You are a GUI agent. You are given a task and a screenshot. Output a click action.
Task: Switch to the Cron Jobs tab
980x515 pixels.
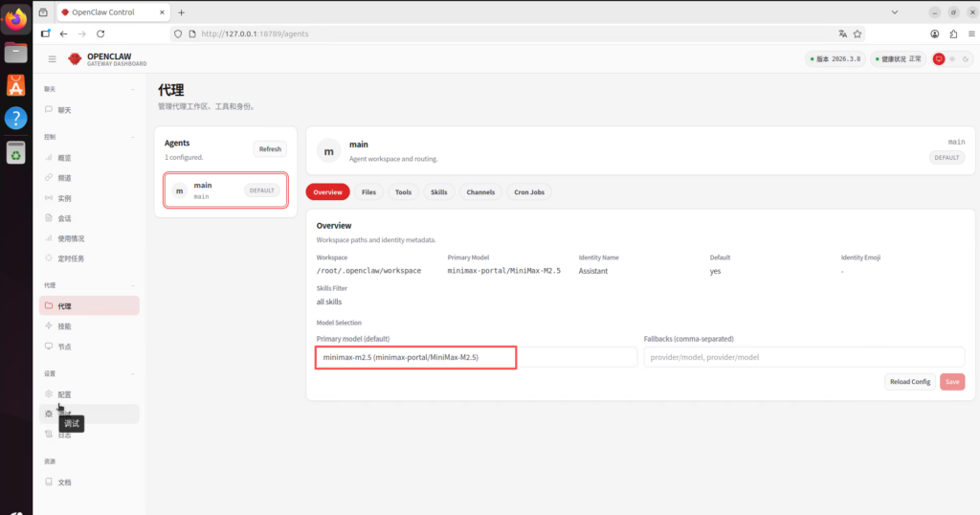(529, 192)
